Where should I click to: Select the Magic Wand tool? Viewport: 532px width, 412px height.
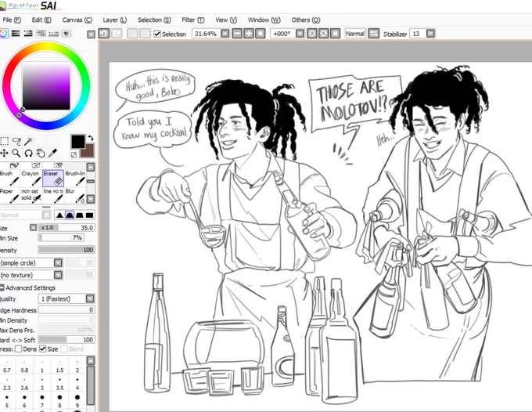[x=28, y=141]
